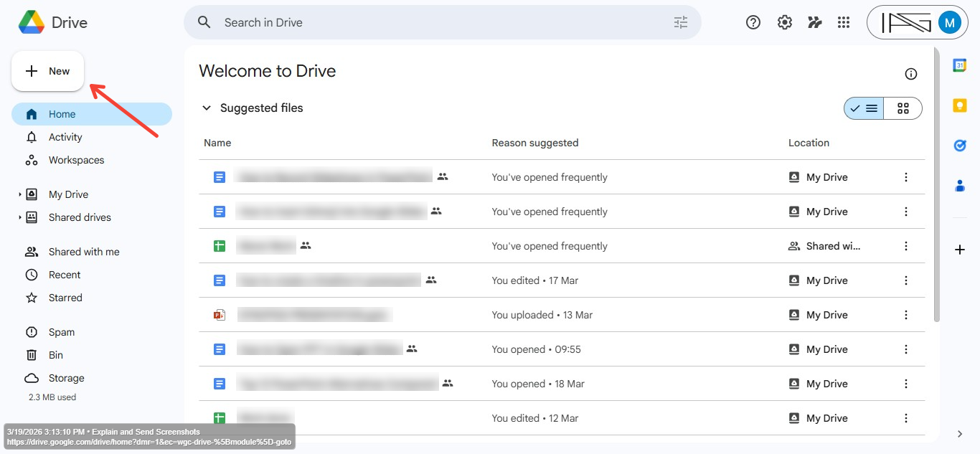Get add-ons with the plus icon

960,250
